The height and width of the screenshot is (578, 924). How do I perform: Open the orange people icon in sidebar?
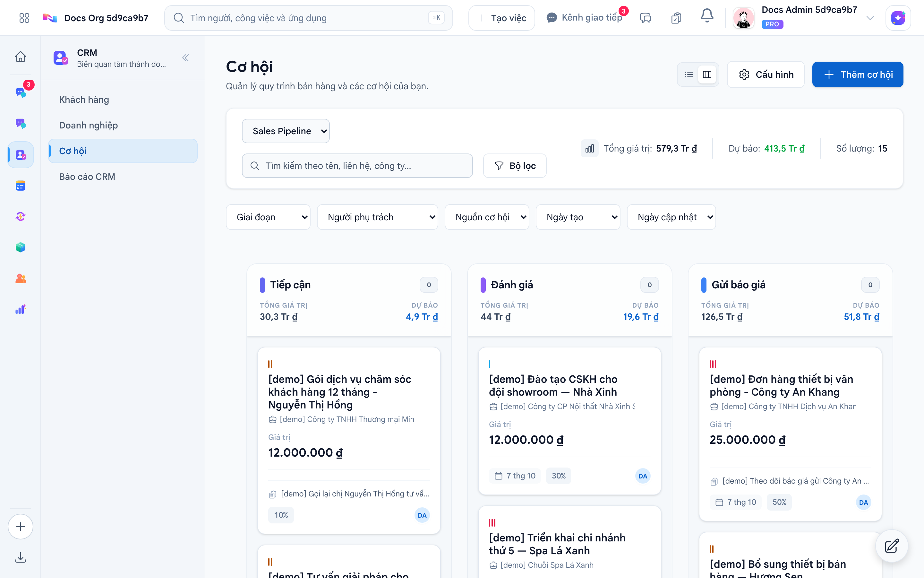(21, 279)
